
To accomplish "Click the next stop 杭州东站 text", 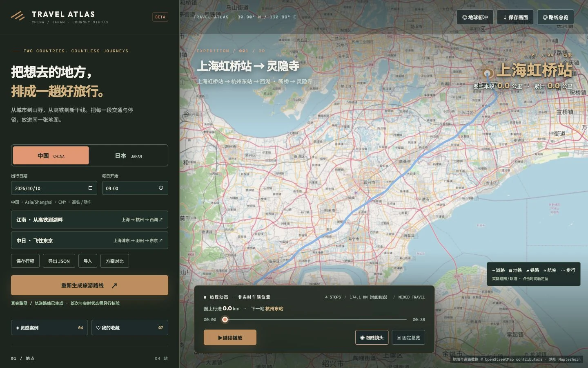I will click(x=274, y=309).
